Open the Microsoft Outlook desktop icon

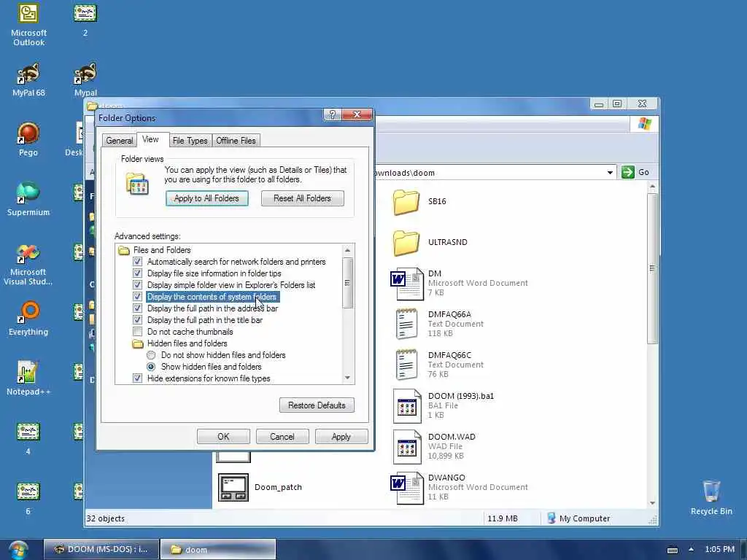tap(28, 25)
